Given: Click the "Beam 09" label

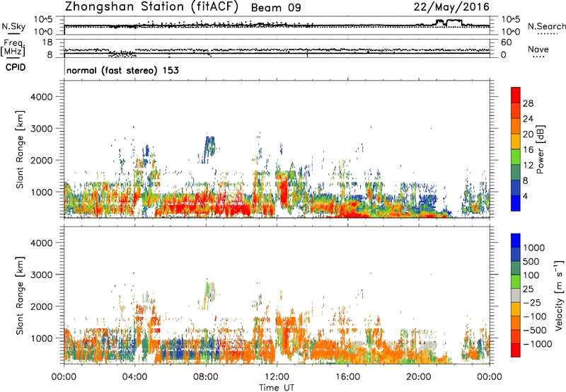Looking at the screenshot, I should click(x=276, y=8).
